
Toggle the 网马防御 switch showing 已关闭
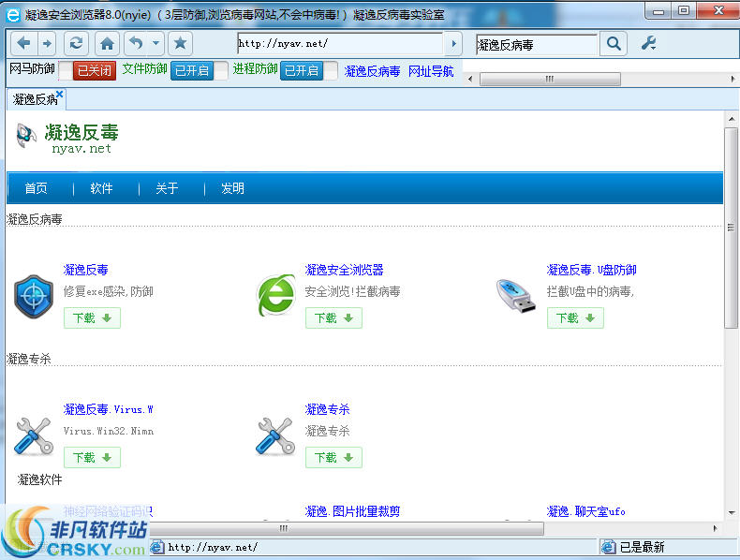pos(88,71)
